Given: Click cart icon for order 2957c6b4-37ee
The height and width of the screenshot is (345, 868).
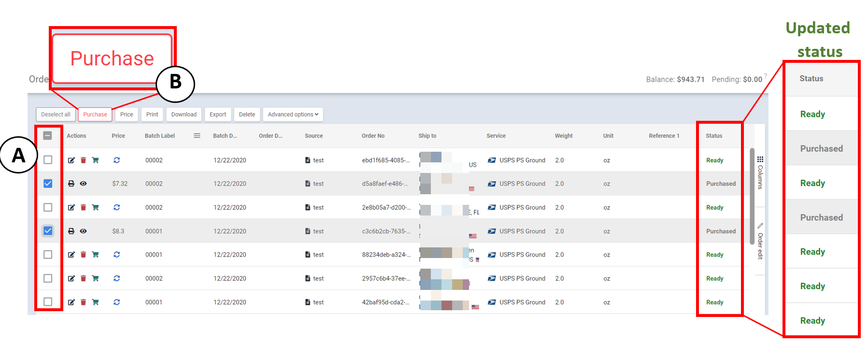Looking at the screenshot, I should coord(95,278).
